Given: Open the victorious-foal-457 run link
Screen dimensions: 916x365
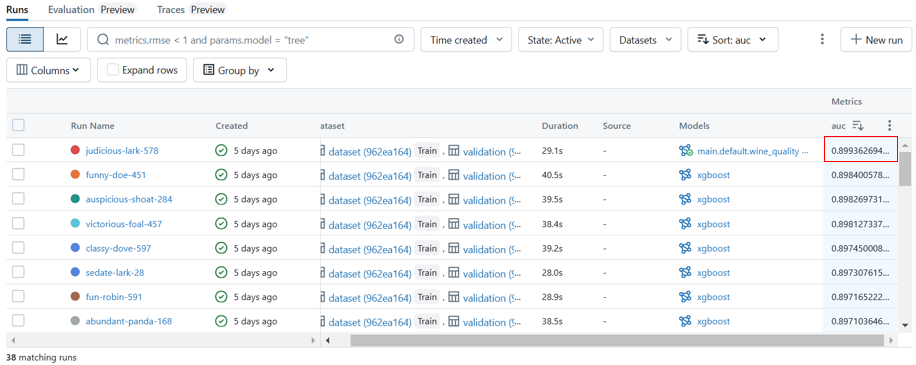Looking at the screenshot, I should click(124, 224).
